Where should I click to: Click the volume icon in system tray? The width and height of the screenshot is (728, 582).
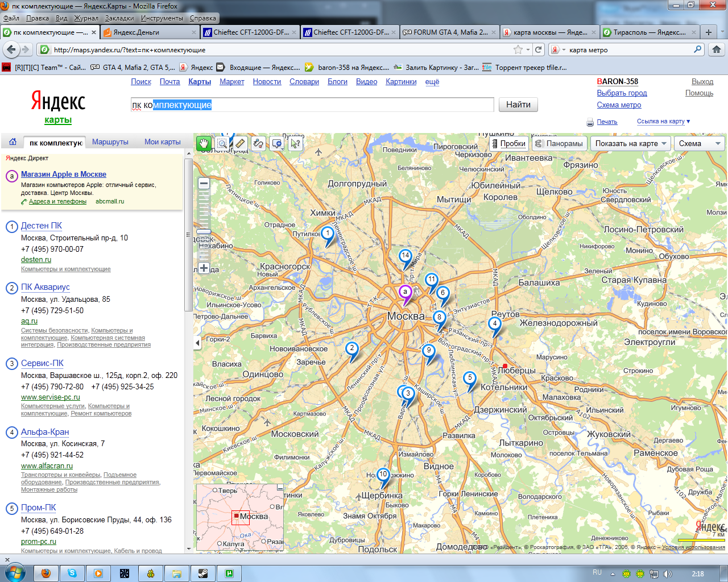[667, 574]
